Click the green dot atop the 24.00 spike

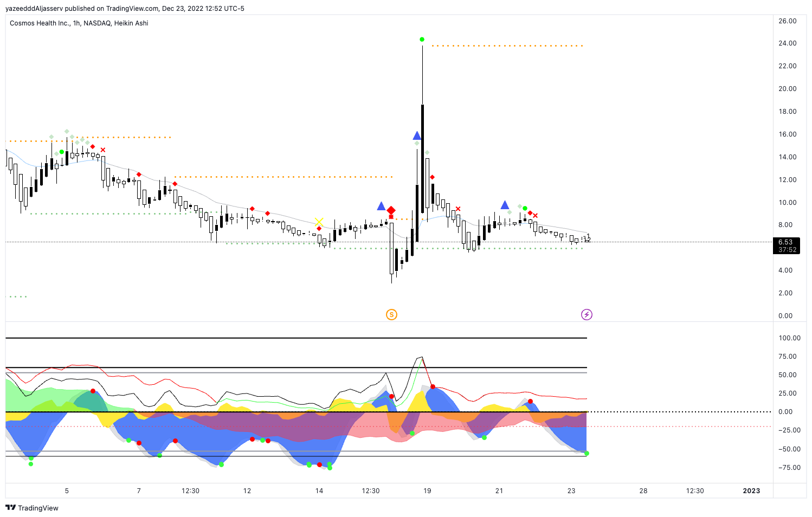[x=422, y=40]
